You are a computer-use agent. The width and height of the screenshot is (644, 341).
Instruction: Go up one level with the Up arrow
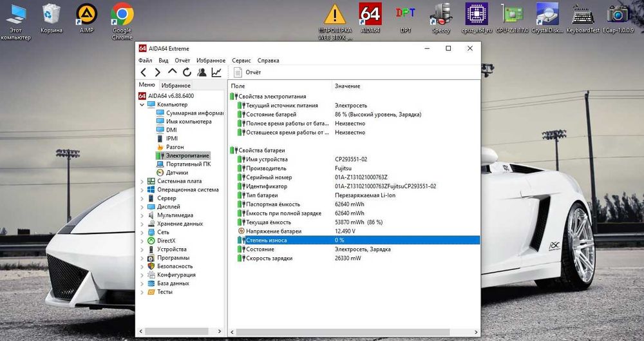[172, 72]
